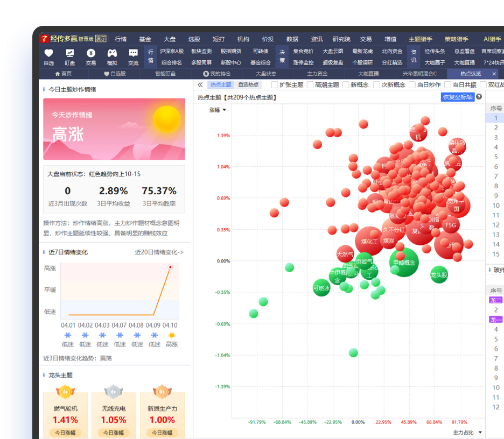The height and width of the screenshot is (439, 504).
Task: Open the 模拟 gamepad icon
Action: coord(112,53)
